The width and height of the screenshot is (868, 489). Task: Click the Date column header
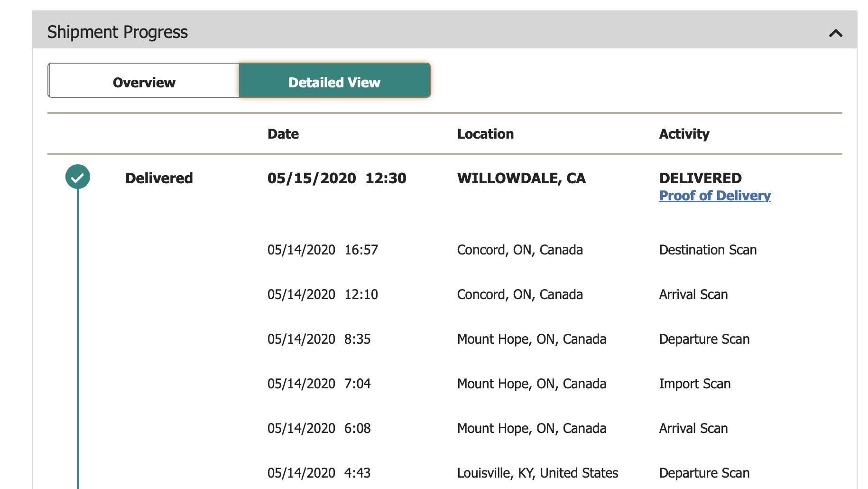[283, 134]
